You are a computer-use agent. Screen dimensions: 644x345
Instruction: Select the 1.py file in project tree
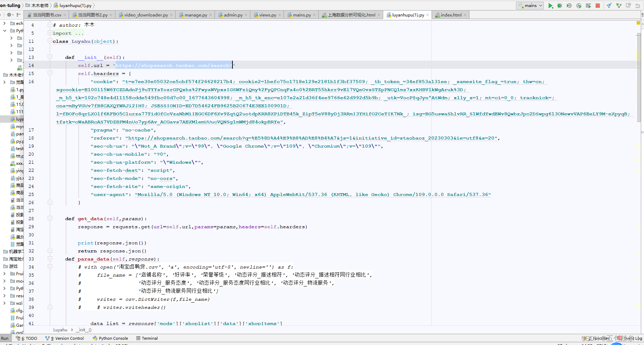17,90
